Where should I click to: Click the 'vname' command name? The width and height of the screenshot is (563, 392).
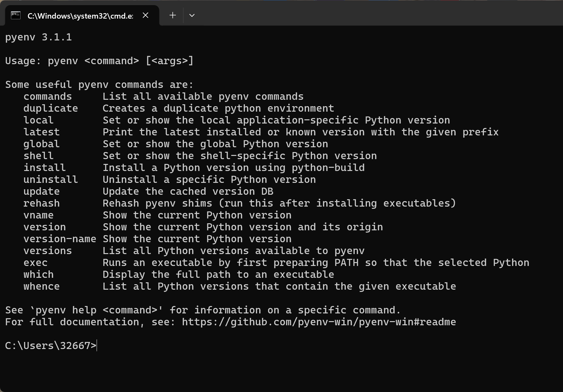pyautogui.click(x=39, y=215)
